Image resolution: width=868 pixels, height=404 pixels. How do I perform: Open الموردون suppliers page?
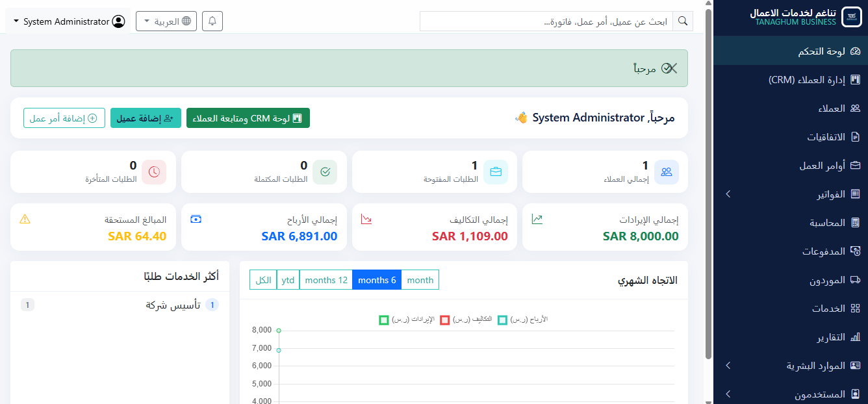point(791,280)
